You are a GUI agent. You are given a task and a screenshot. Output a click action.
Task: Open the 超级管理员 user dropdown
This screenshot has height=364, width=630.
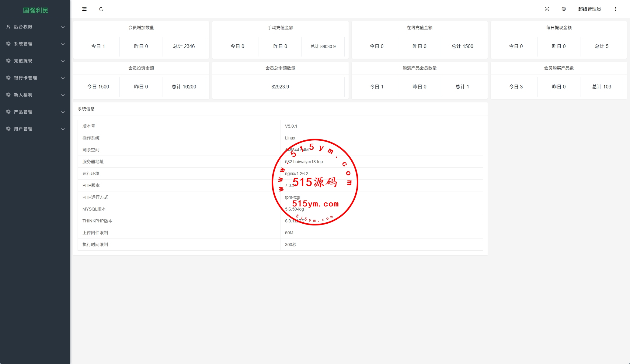point(589,9)
